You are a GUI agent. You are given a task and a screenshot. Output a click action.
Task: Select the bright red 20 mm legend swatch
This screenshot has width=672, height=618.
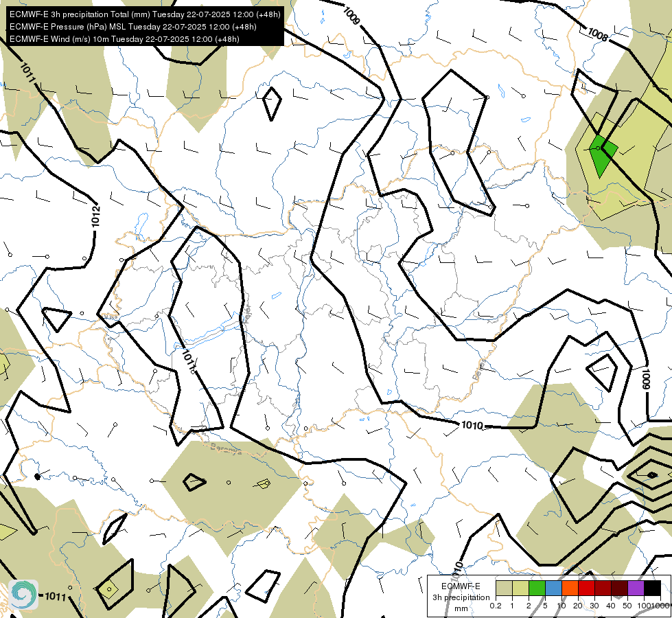point(586,588)
